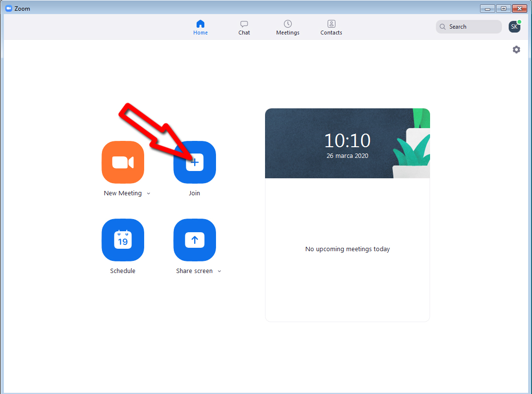Minimize the Zoom window
Image resolution: width=532 pixels, height=394 pixels.
(x=487, y=8)
